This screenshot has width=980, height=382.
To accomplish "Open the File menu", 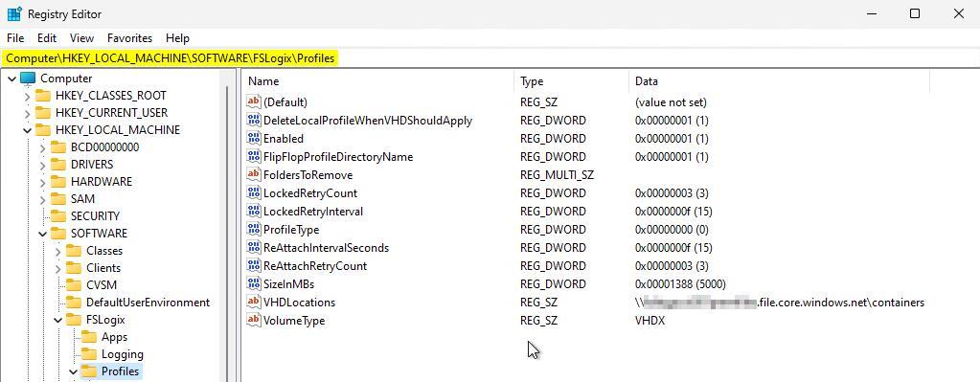I will [x=15, y=38].
